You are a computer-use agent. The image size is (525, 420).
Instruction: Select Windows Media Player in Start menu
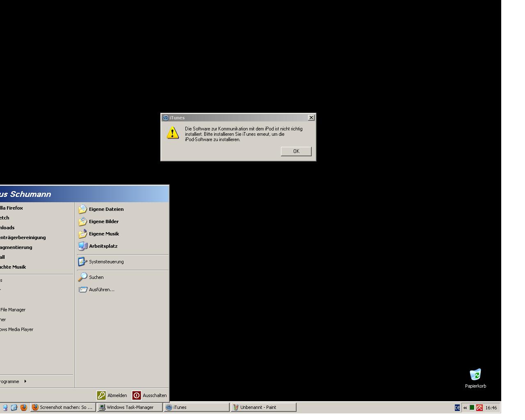[x=16, y=329]
